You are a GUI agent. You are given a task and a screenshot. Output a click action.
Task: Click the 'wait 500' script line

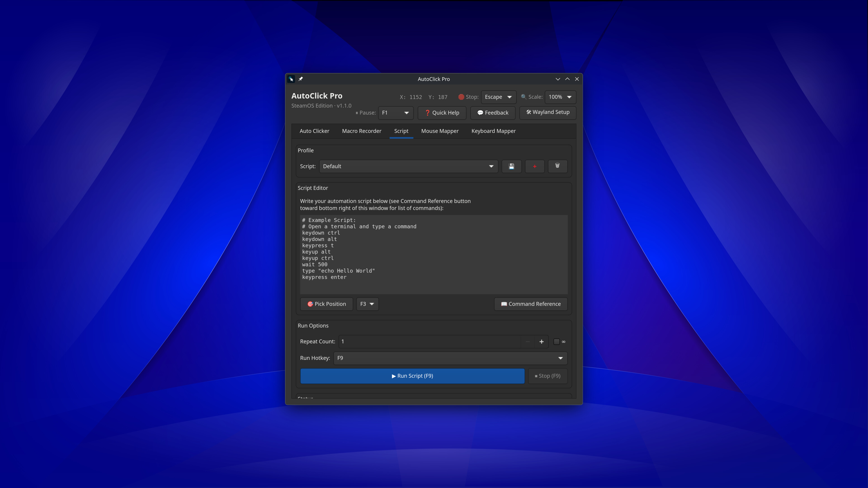314,265
